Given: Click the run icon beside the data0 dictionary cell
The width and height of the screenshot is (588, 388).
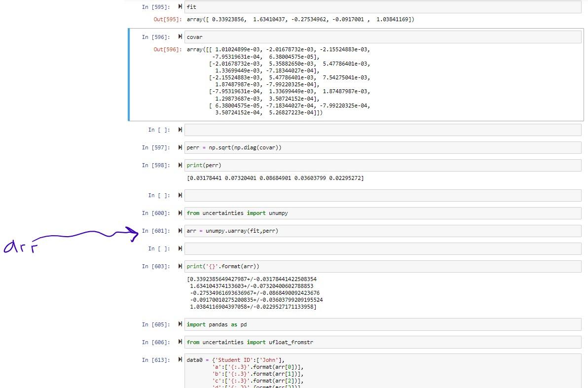Looking at the screenshot, I should click(180, 359).
